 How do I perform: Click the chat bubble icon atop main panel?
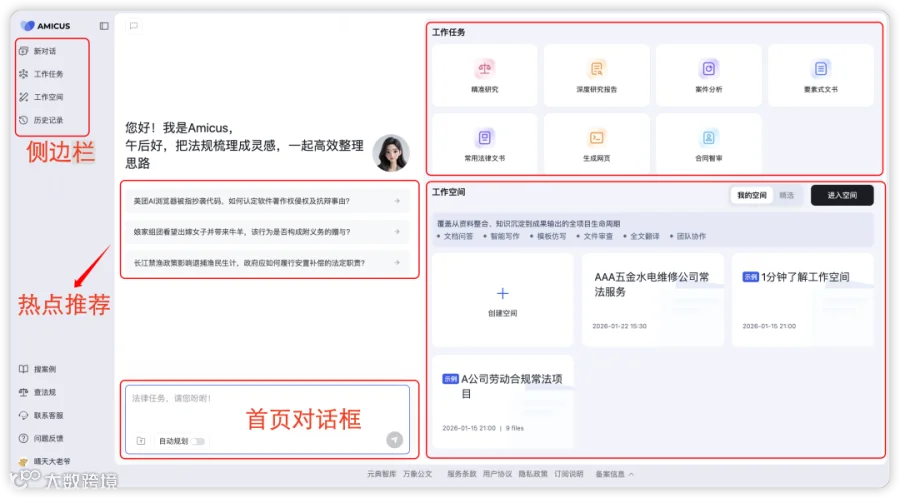134,26
